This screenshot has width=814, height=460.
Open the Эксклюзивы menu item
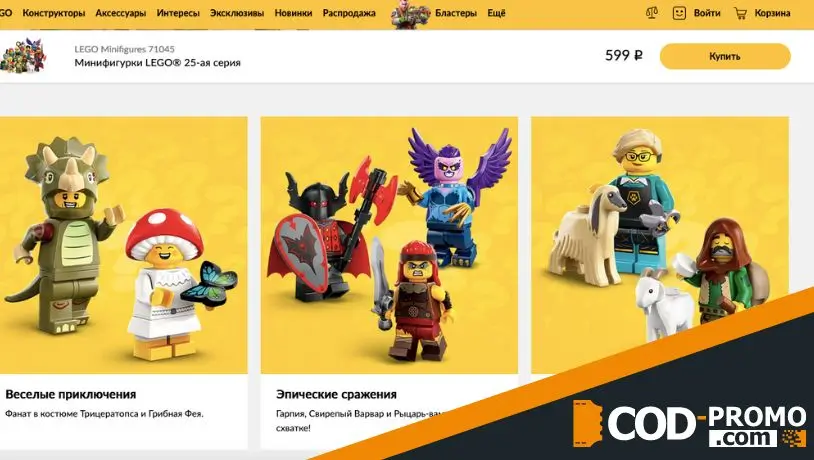(237, 13)
